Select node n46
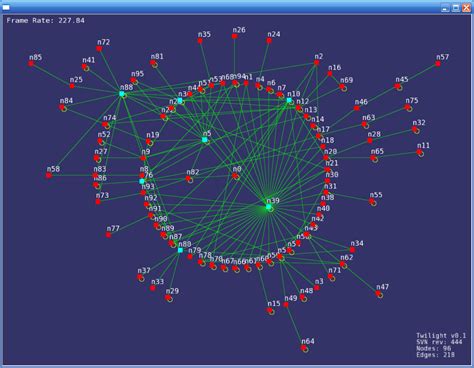 [357, 108]
